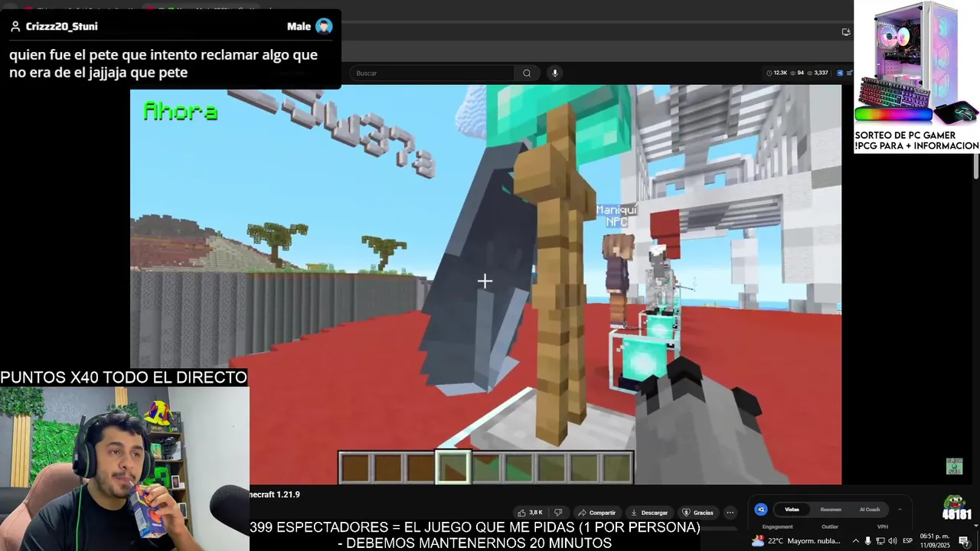
Task: Click the Male voice avatar icon
Action: pyautogui.click(x=324, y=27)
